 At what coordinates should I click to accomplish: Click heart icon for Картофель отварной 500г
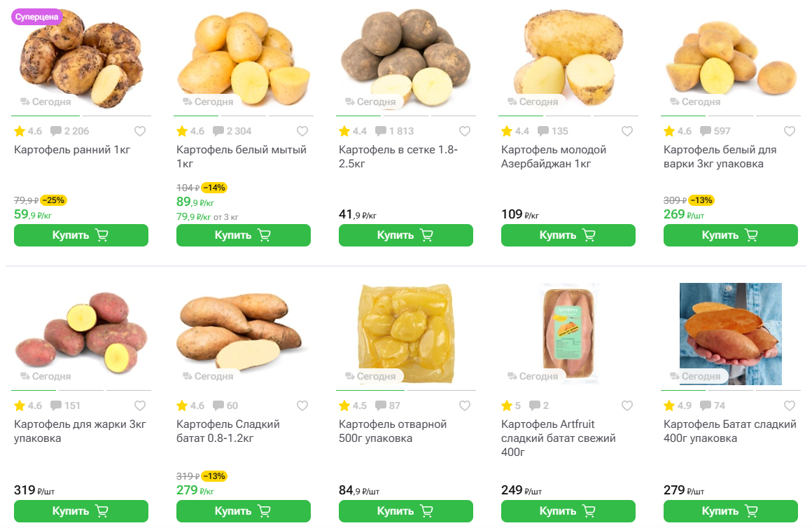tap(465, 405)
